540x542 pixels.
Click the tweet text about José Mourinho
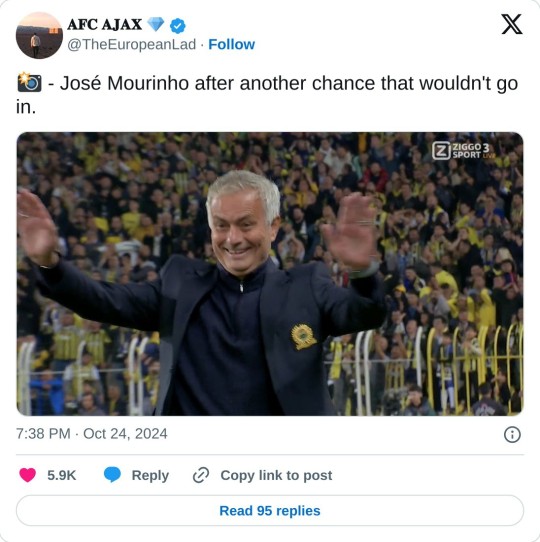point(267,94)
